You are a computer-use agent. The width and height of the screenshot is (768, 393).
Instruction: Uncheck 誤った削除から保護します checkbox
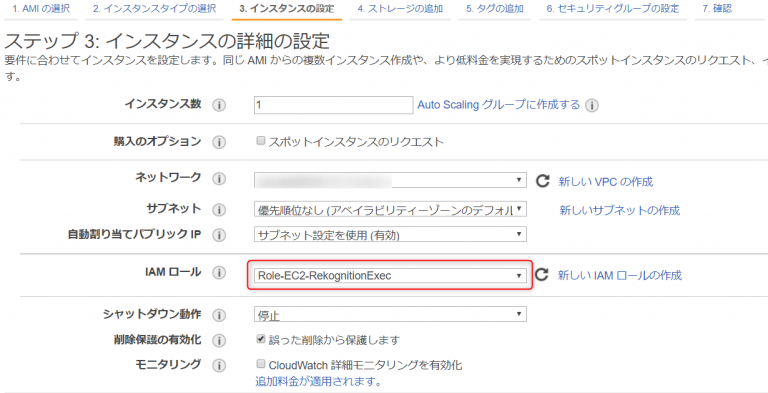pyautogui.click(x=261, y=338)
